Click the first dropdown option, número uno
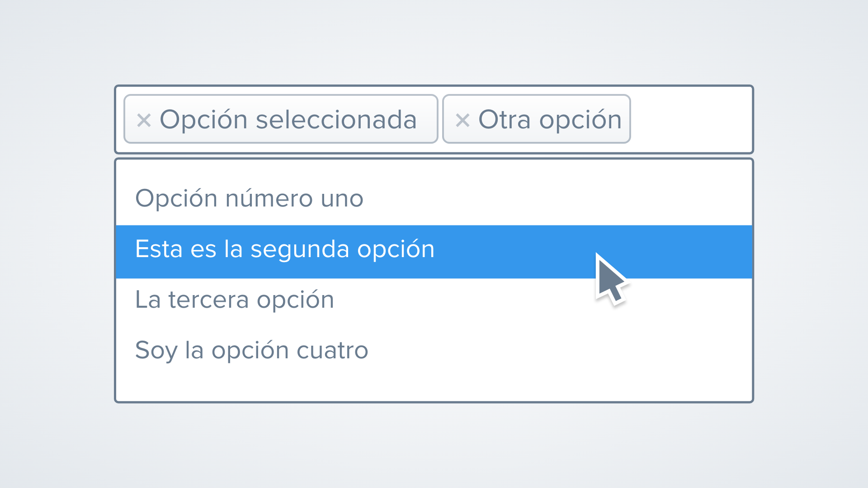Viewport: 868px width, 488px height. (x=249, y=198)
